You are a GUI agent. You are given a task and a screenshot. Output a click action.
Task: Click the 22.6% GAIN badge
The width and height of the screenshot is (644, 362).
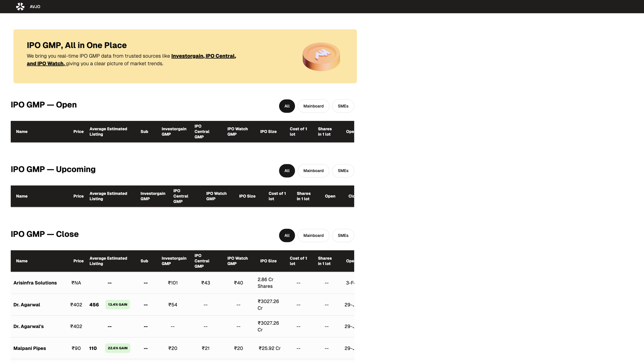coord(117,348)
